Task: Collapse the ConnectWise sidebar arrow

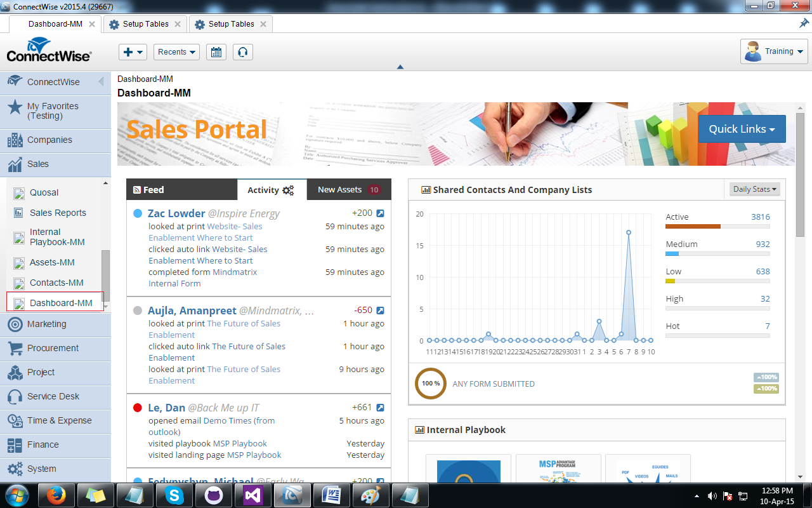Action: click(x=101, y=82)
